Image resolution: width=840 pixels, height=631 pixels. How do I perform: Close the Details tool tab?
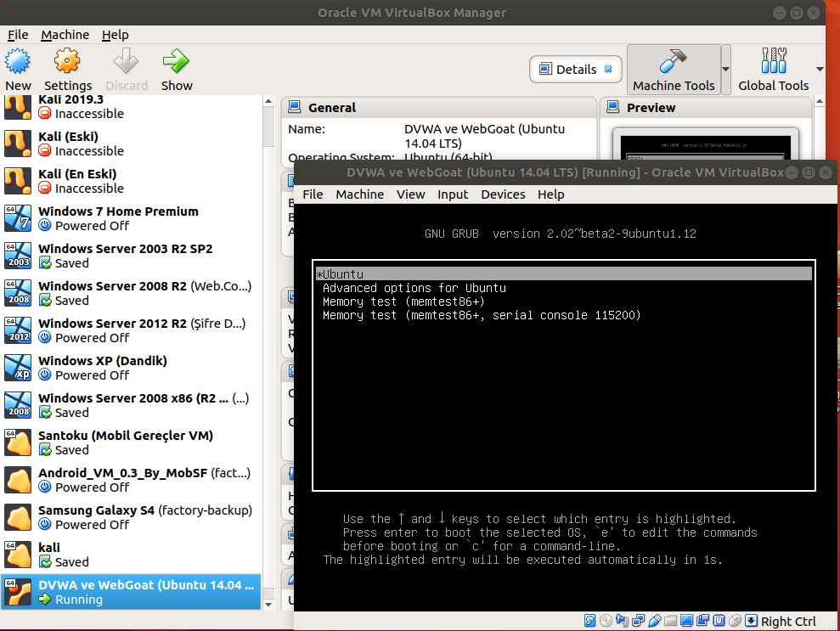click(608, 69)
